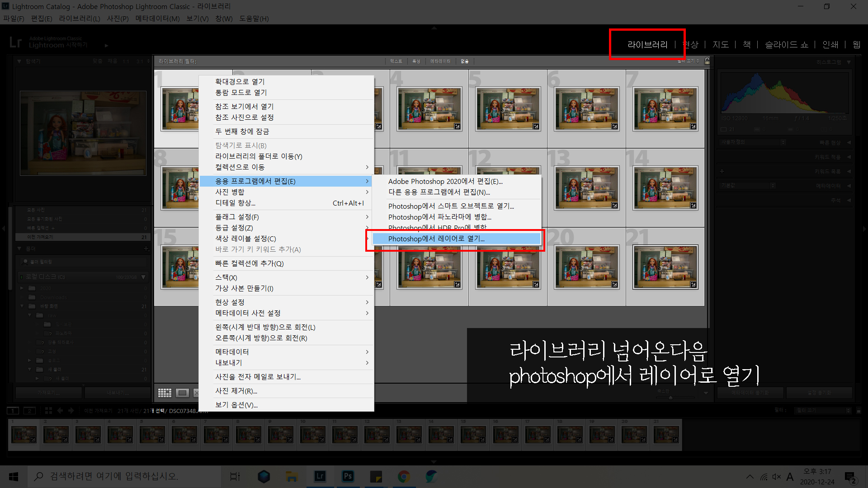The width and height of the screenshot is (868, 488).
Task: Open Photoshop from the Windows taskbar
Action: pos(348,476)
